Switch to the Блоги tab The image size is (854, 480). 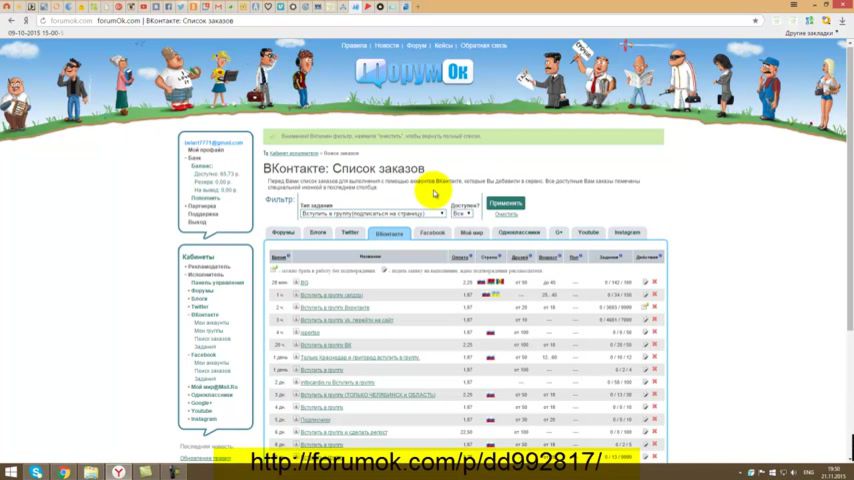point(318,233)
